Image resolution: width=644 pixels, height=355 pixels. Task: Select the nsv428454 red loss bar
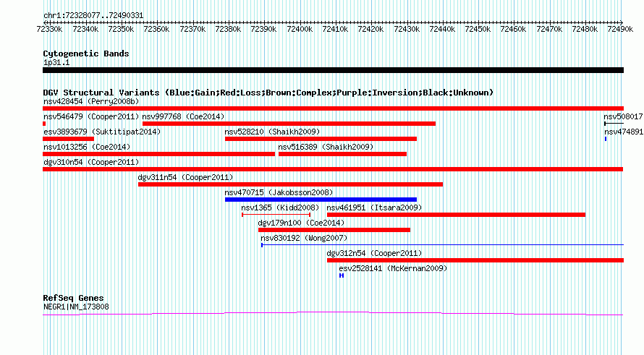click(333, 108)
